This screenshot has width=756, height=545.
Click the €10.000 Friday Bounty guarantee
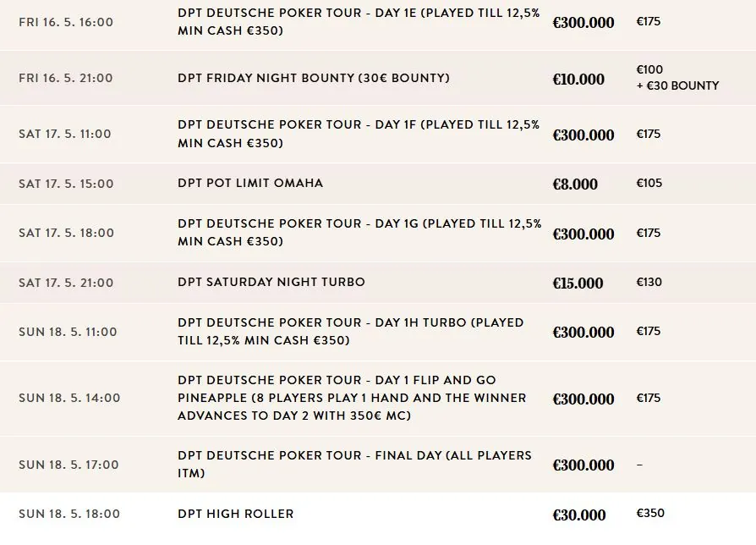click(x=578, y=79)
